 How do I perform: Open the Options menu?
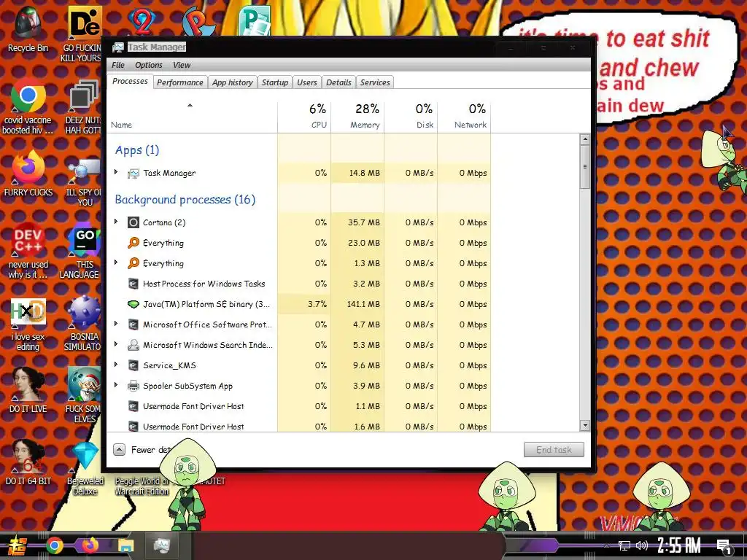click(149, 65)
